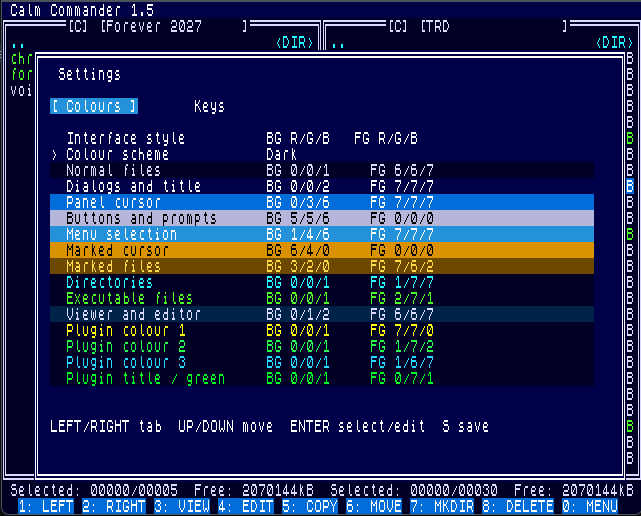Select the Normal files colour row
Screen dimensions: 641x516
pos(322,171)
